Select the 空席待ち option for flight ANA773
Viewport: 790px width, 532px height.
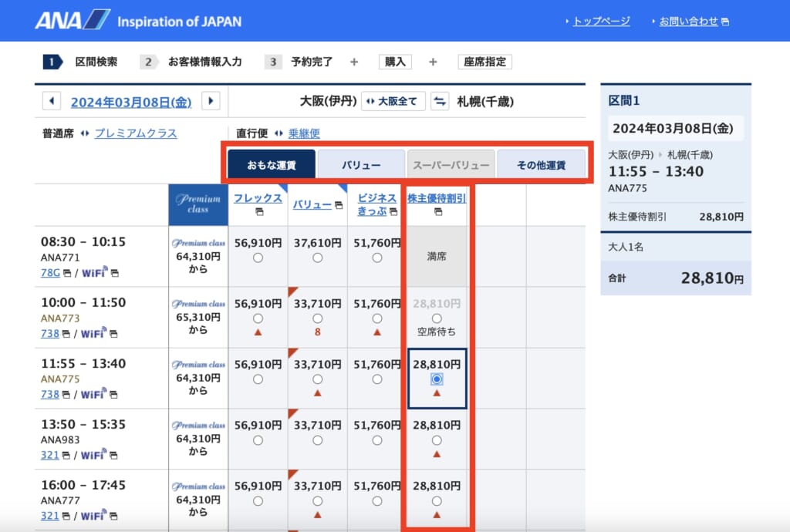(x=437, y=319)
